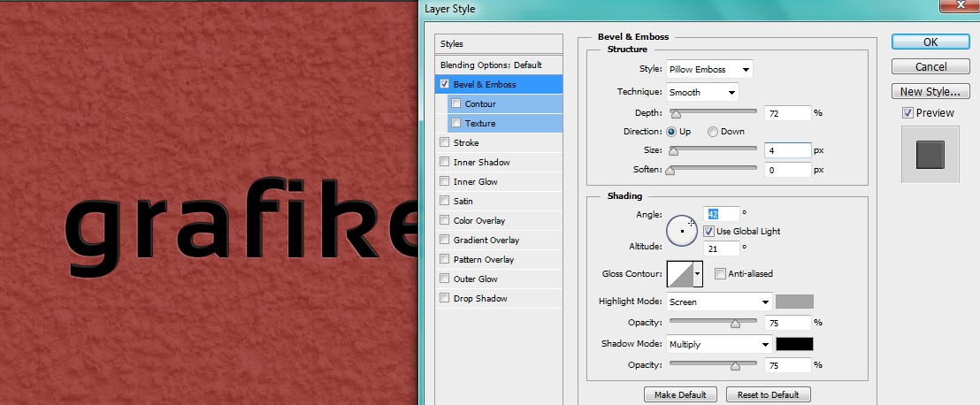980x405 pixels.
Task: Select the Texture label in effects list
Action: click(480, 123)
